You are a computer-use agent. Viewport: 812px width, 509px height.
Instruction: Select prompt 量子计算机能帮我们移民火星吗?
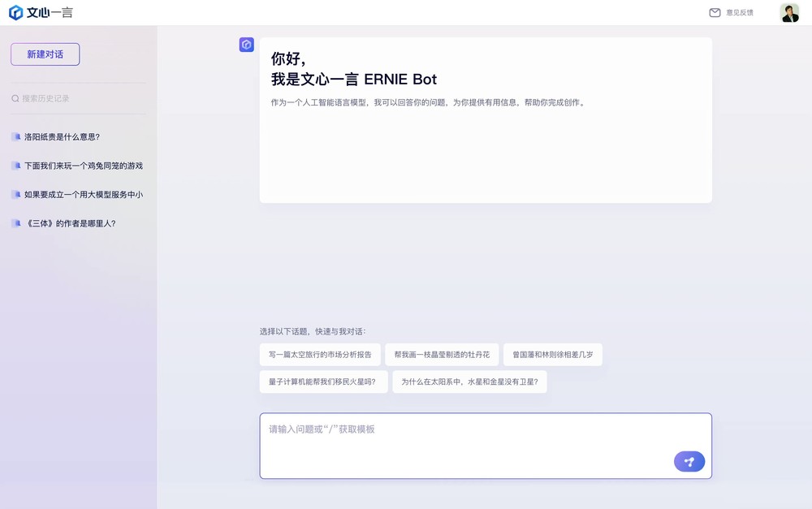coord(324,382)
